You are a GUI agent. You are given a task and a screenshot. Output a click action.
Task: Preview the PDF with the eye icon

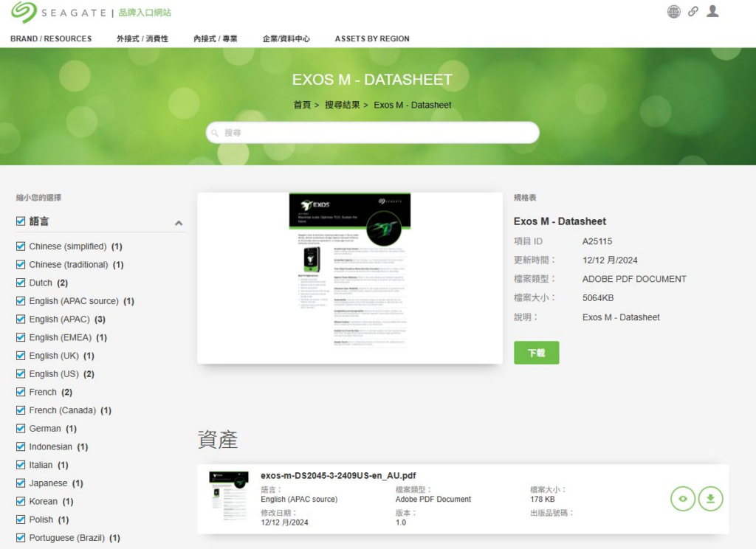[x=683, y=498]
